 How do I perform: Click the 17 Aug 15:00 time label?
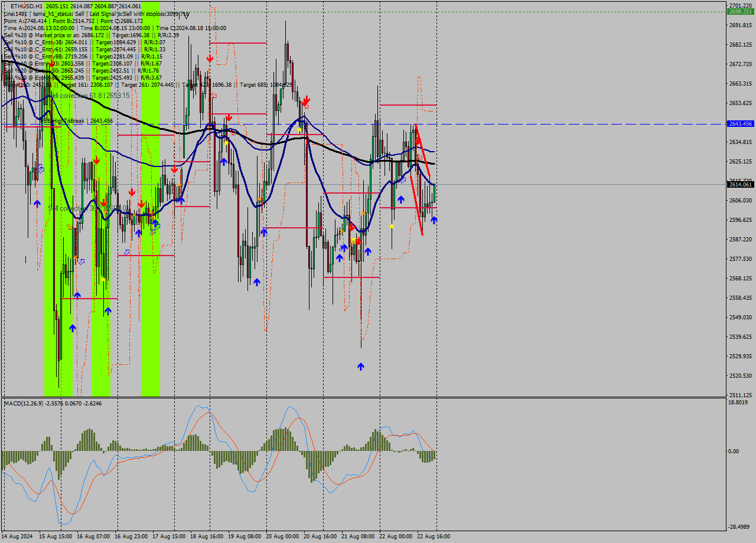coord(169,537)
